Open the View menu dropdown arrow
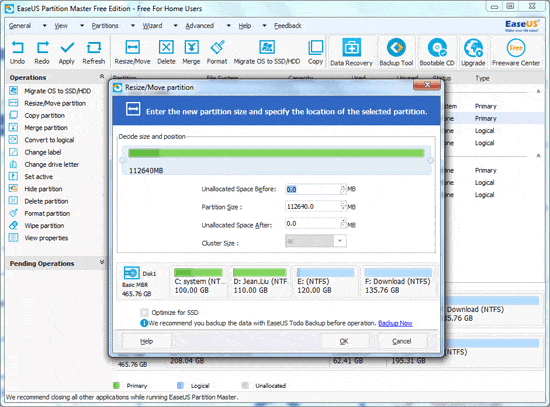Viewport: 550px width, 407px height. [82, 26]
